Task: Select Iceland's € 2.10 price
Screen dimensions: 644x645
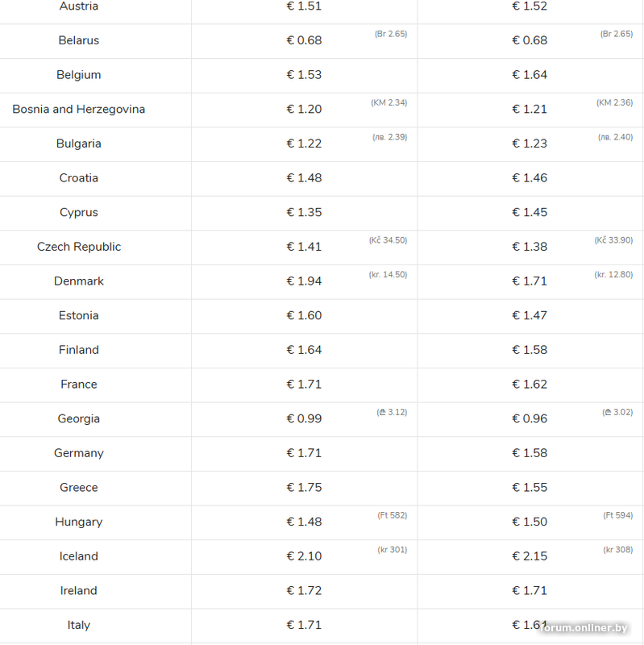Action: [x=304, y=556]
